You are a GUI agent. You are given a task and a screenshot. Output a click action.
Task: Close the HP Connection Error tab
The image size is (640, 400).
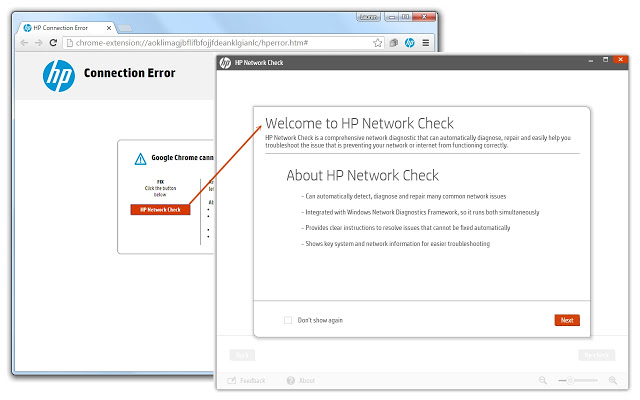tap(109, 28)
